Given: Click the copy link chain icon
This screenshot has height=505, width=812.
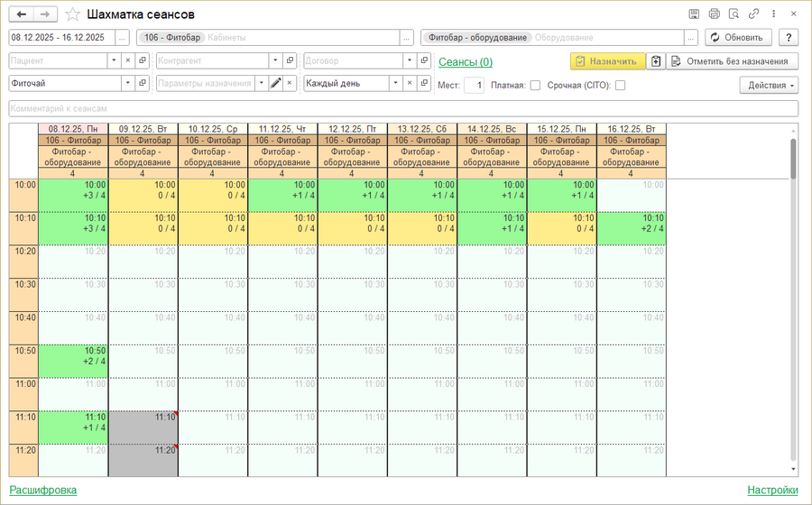Looking at the screenshot, I should [x=753, y=14].
